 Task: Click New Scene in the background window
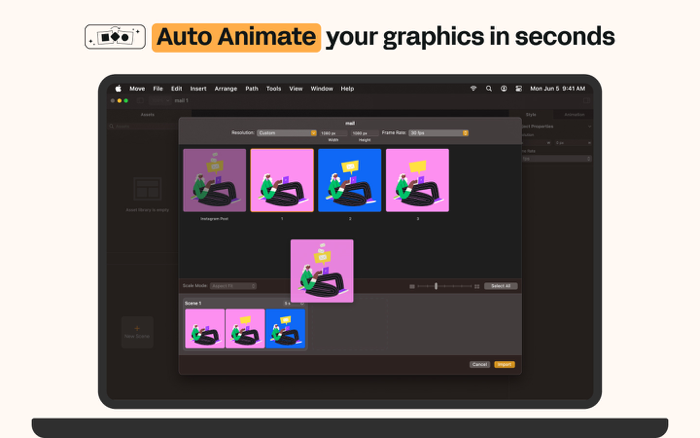click(x=137, y=332)
